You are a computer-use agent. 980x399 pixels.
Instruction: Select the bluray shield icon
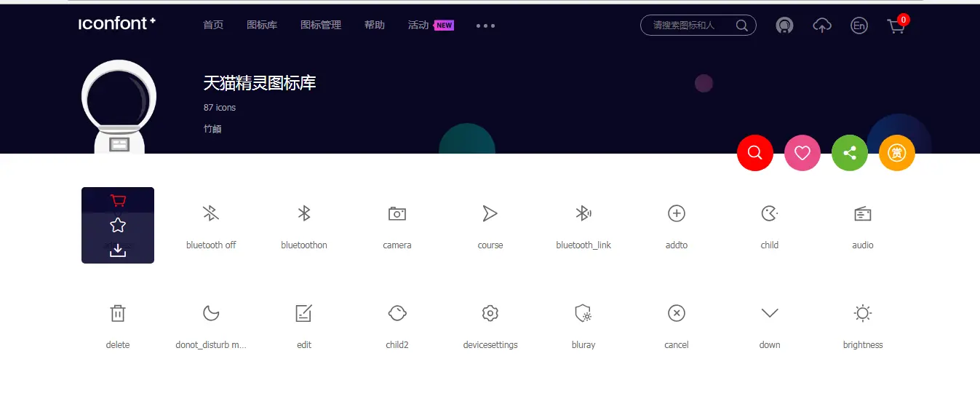(583, 313)
